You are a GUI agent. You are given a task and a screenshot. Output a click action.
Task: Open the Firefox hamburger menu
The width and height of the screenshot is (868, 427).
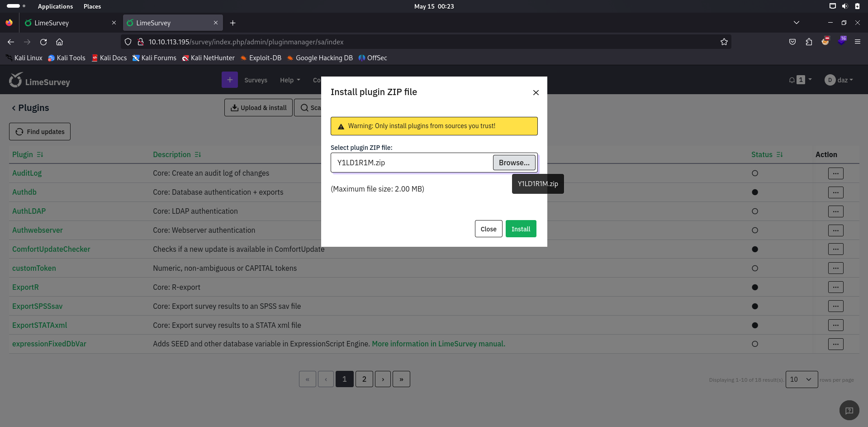point(857,42)
